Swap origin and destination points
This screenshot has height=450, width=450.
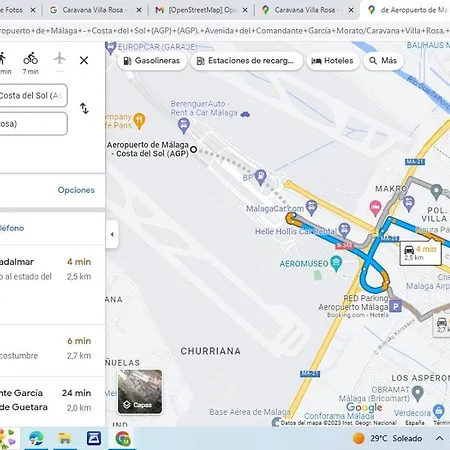84,108
